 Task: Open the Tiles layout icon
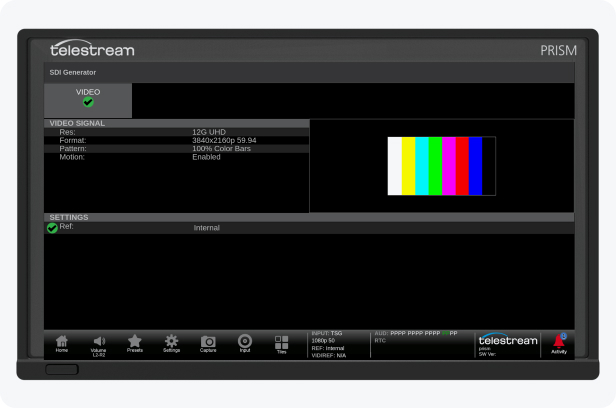point(281,345)
